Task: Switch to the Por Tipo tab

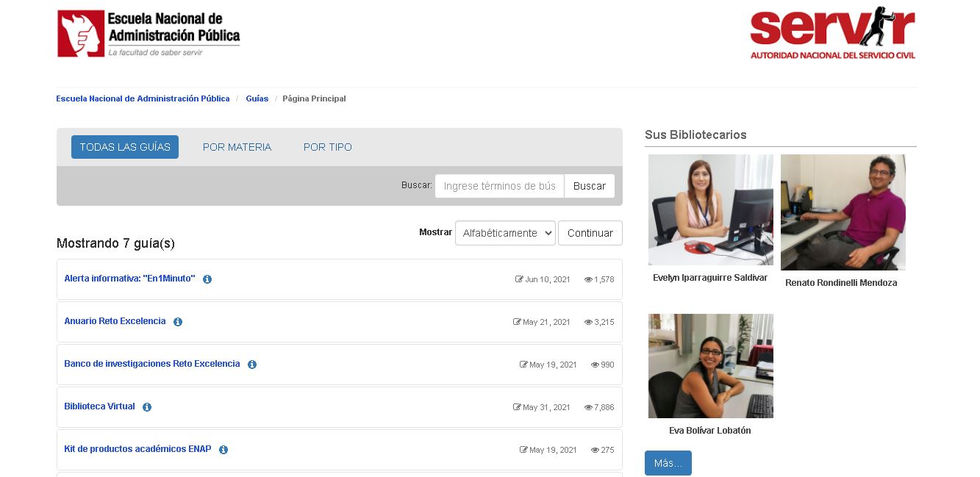Action: (x=328, y=147)
